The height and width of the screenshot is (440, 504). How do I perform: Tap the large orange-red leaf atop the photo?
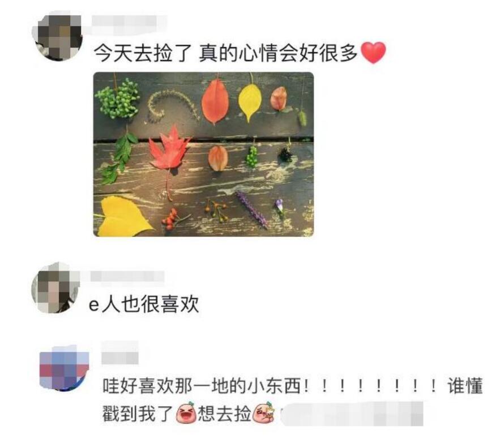[x=215, y=101]
